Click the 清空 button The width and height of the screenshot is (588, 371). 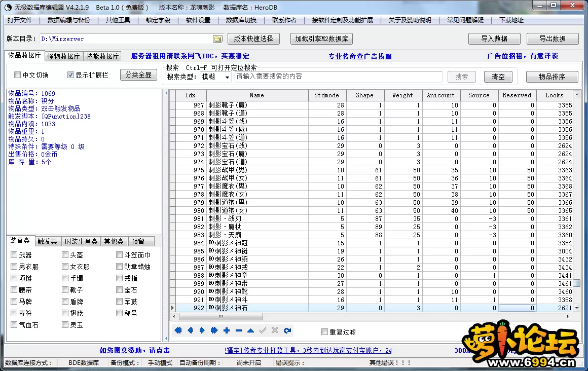pyautogui.click(x=498, y=77)
